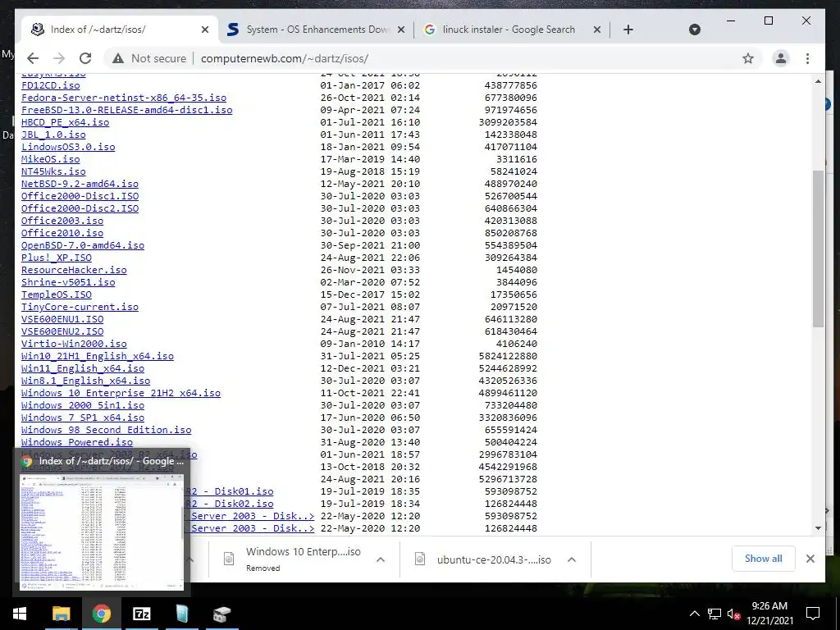The width and height of the screenshot is (840, 630).
Task: Click the HBCD_PE_x64.iso link
Action: pos(66,122)
